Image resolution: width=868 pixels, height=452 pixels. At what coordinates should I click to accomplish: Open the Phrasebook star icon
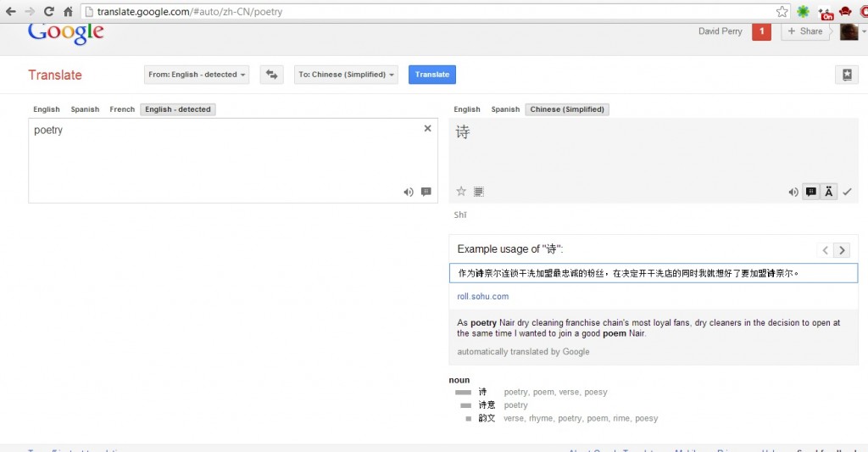[847, 75]
